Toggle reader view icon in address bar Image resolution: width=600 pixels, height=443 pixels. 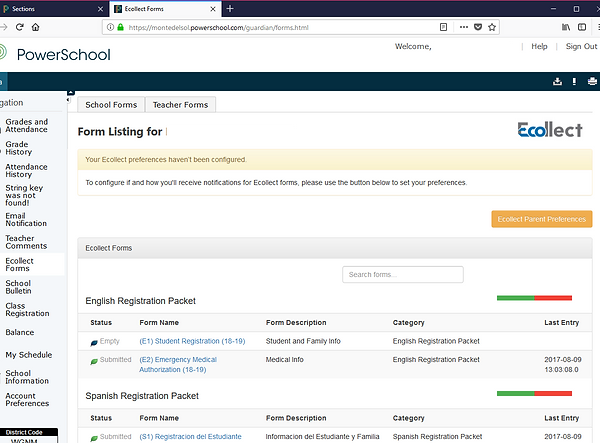[x=443, y=27]
